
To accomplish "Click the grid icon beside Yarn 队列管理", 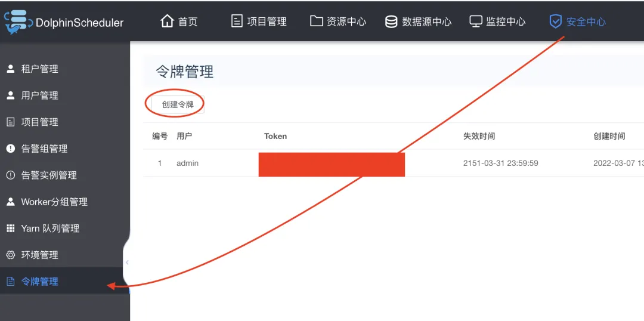I will [x=11, y=228].
